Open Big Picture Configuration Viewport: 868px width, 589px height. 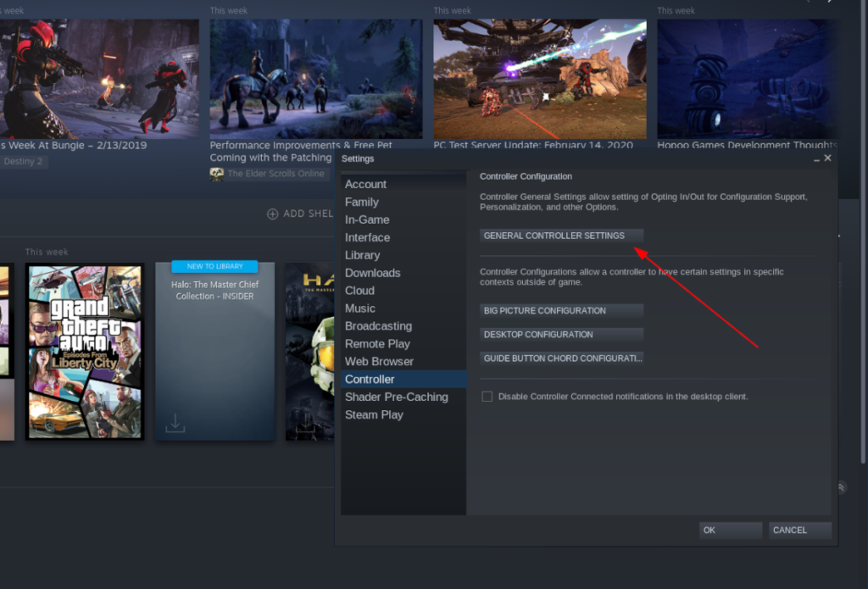click(561, 310)
